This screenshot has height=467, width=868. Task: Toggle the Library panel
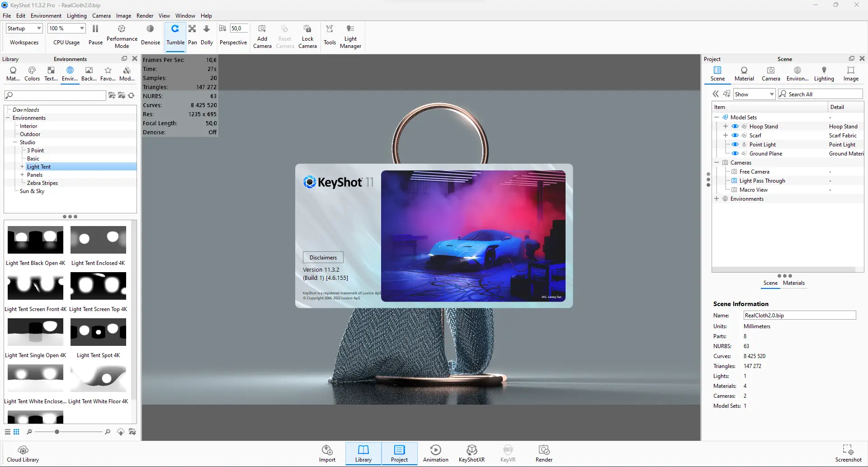pyautogui.click(x=363, y=454)
